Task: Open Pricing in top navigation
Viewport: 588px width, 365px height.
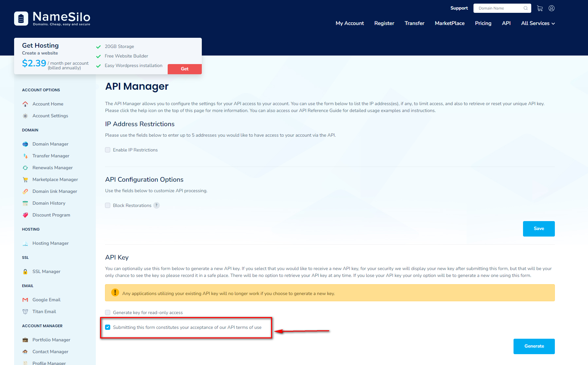Action: click(483, 23)
